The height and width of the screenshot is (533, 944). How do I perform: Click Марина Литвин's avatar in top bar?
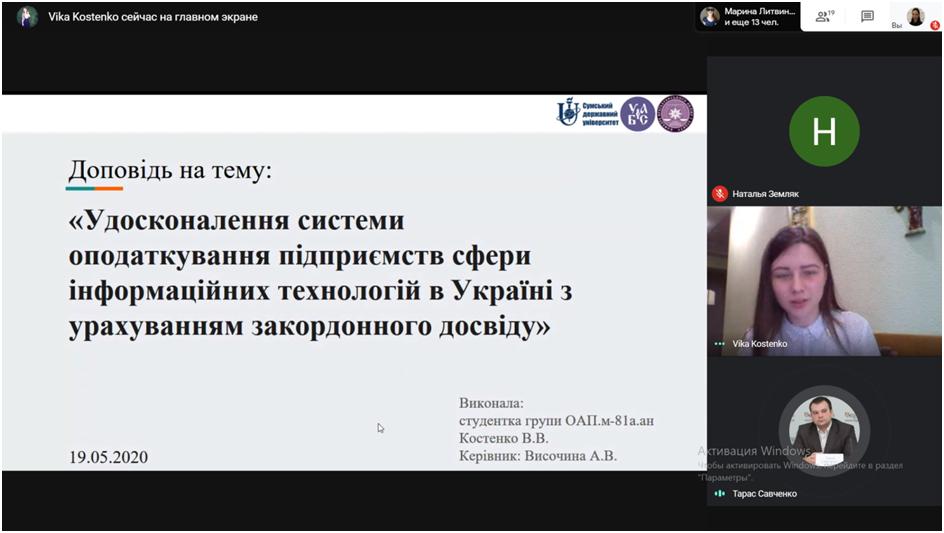710,16
